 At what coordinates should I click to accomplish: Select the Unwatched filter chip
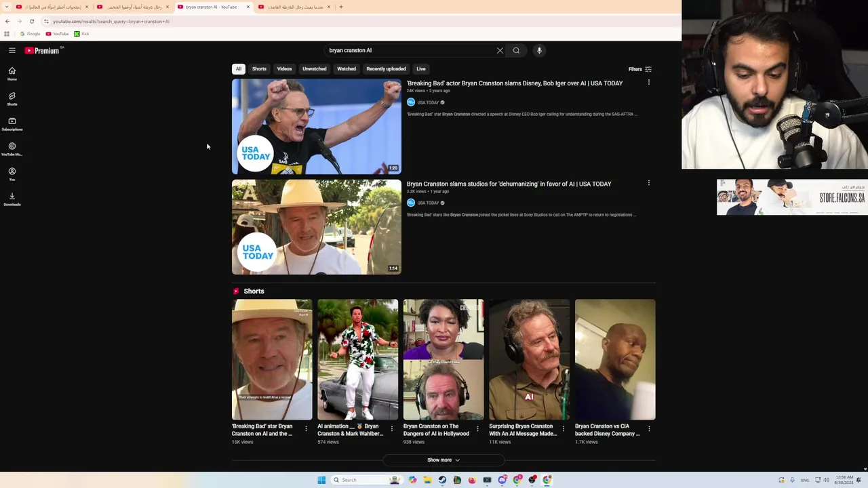(314, 68)
